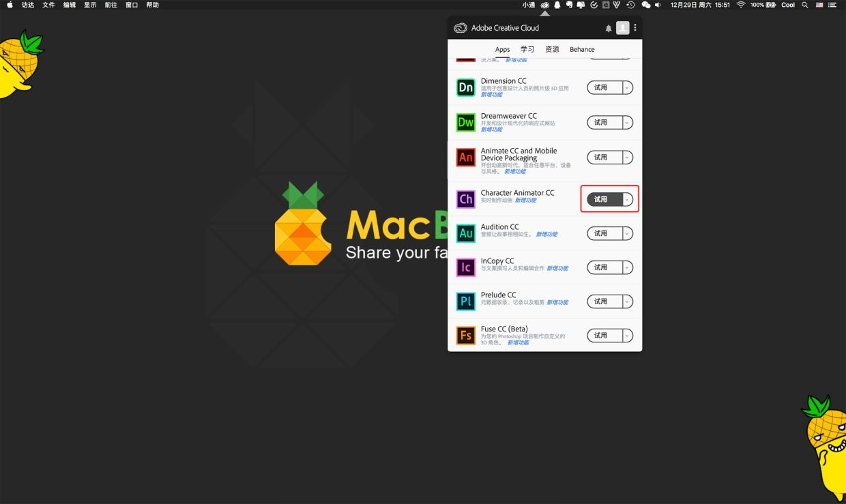Click the Audition CC app icon
This screenshot has height=504, width=846.
point(466,233)
